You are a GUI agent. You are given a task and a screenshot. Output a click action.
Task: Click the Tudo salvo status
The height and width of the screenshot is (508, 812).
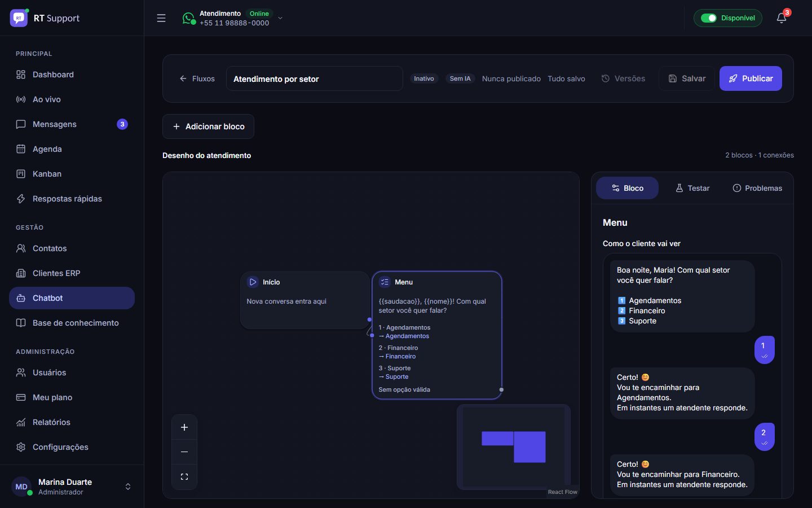click(x=566, y=78)
